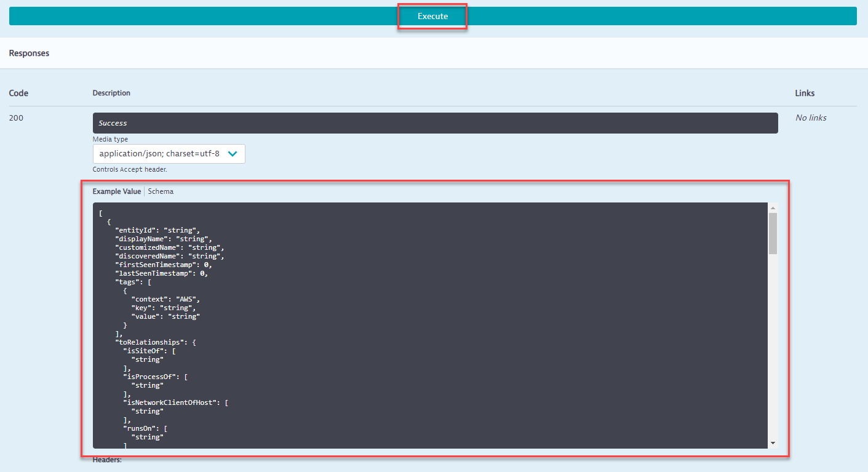The image size is (868, 472).
Task: Click the scroll down arrow in example box
Action: (773, 443)
